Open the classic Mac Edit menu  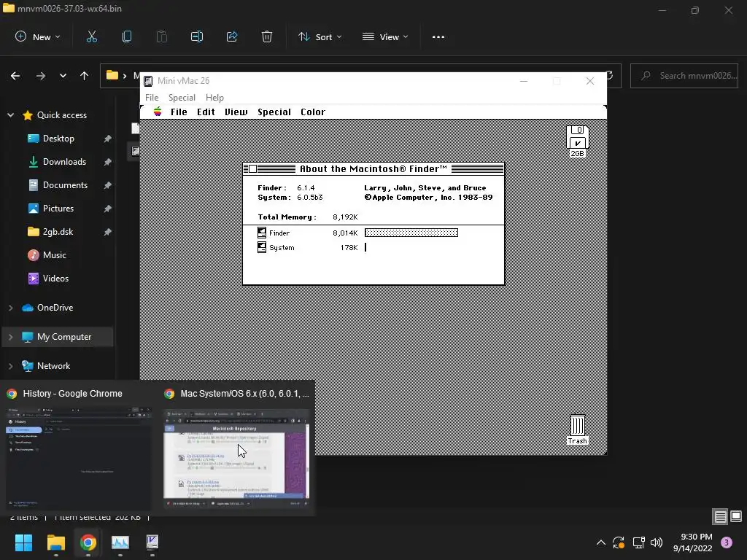206,112
